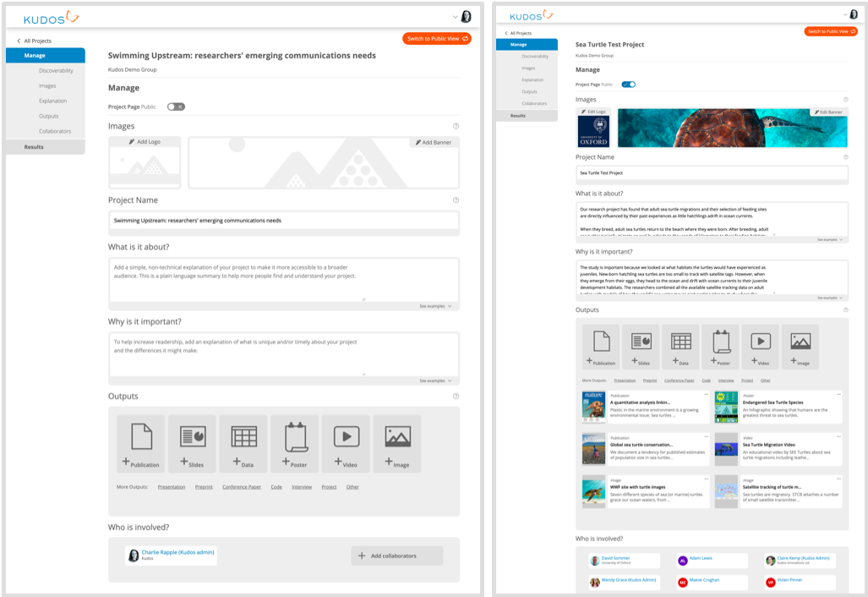Open Discoverability in the left sidebar
868x597 pixels.
pos(56,71)
